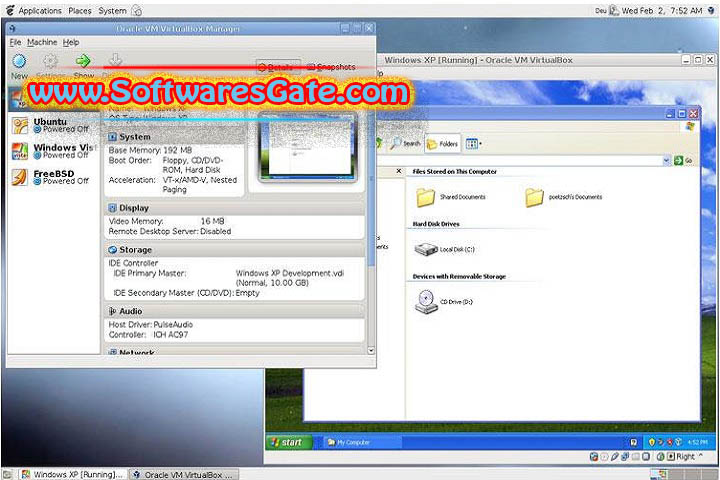Open Local Disk (C:) drive icon
The width and height of the screenshot is (720, 480).
(x=426, y=249)
